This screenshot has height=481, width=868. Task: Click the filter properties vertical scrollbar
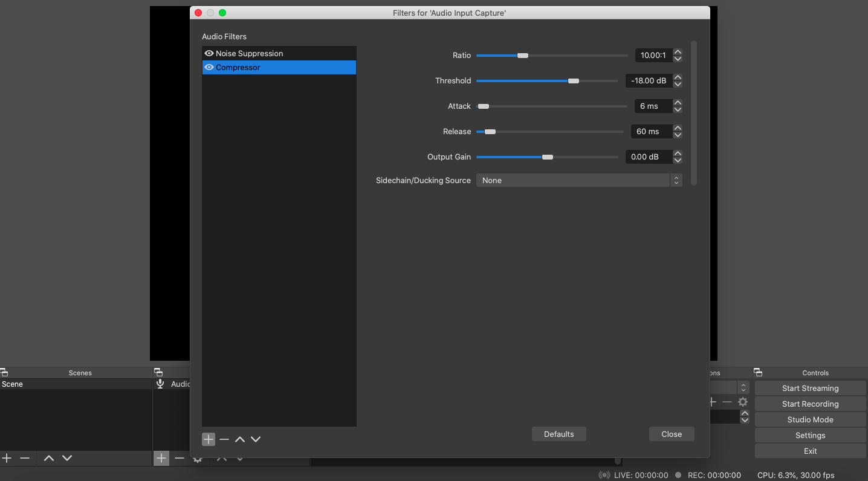(x=694, y=113)
